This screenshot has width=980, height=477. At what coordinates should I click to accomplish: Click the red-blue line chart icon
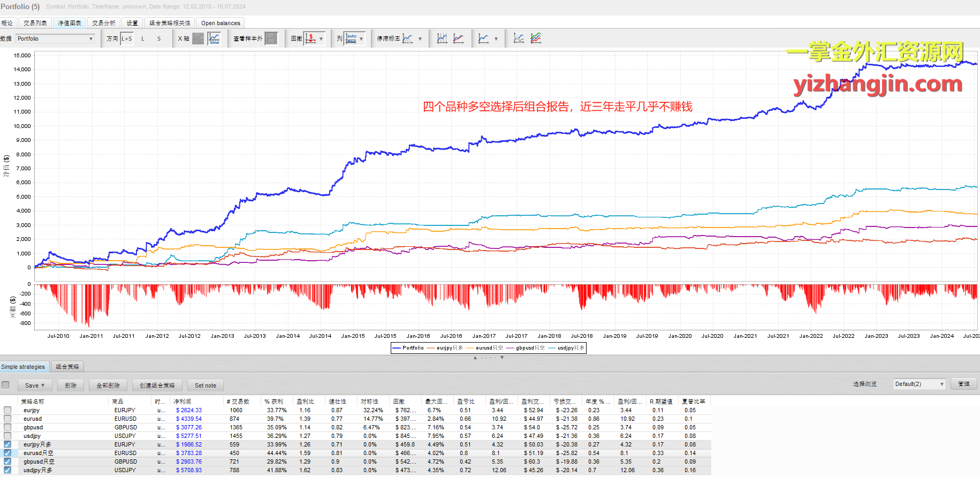(459, 39)
